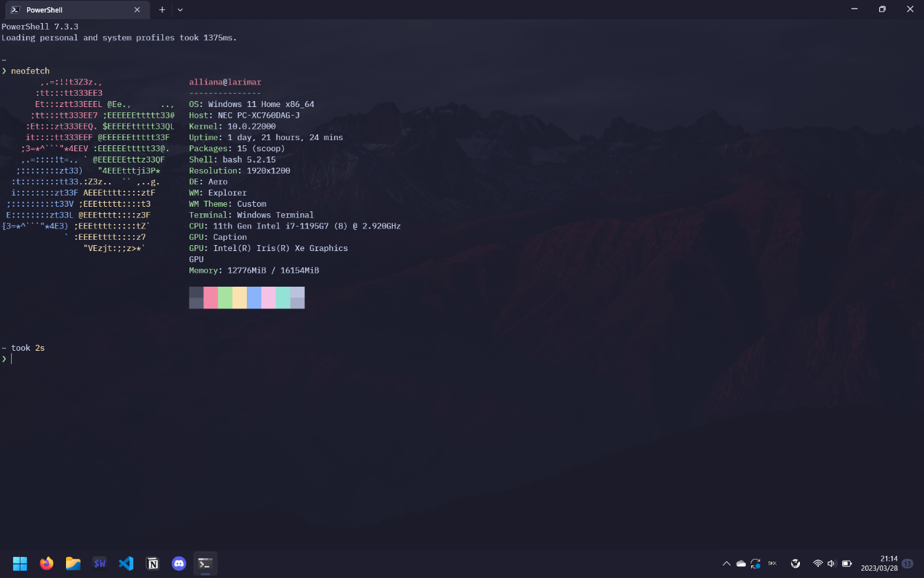The height and width of the screenshot is (578, 924).
Task: Click the battery status icon
Action: click(847, 563)
